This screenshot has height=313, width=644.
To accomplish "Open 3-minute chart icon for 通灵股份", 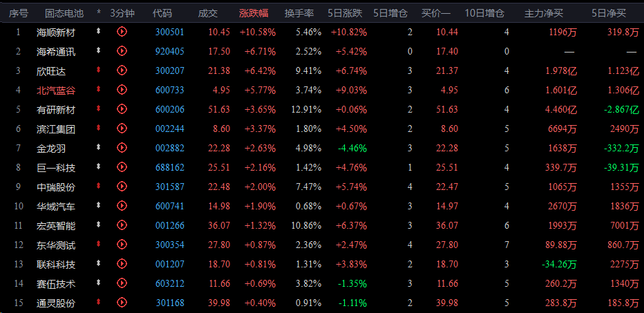I will coord(122,303).
